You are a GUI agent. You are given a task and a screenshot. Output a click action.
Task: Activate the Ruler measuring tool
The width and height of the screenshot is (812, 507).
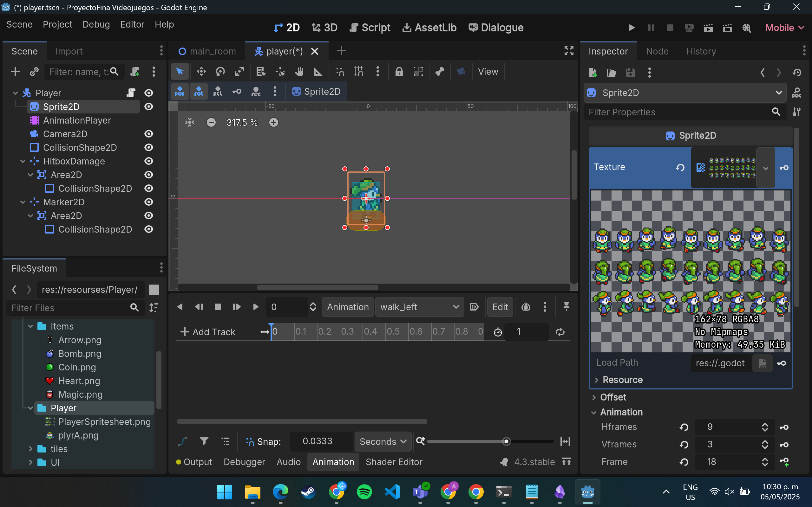coord(318,71)
